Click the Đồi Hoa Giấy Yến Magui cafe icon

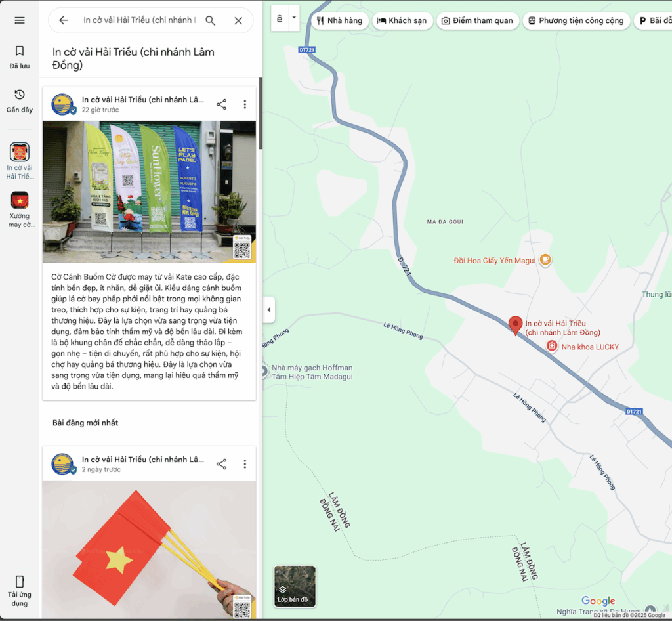click(545, 260)
